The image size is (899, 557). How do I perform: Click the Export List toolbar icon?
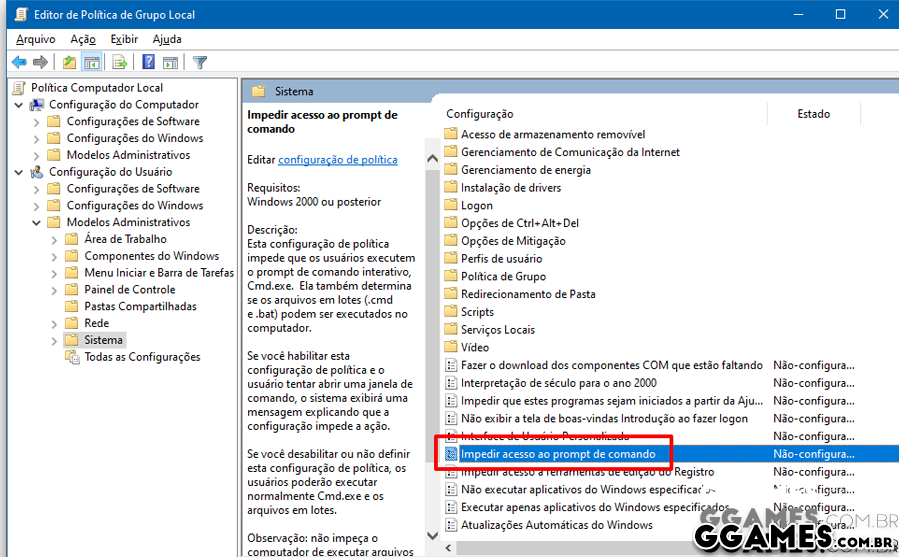coord(120,63)
